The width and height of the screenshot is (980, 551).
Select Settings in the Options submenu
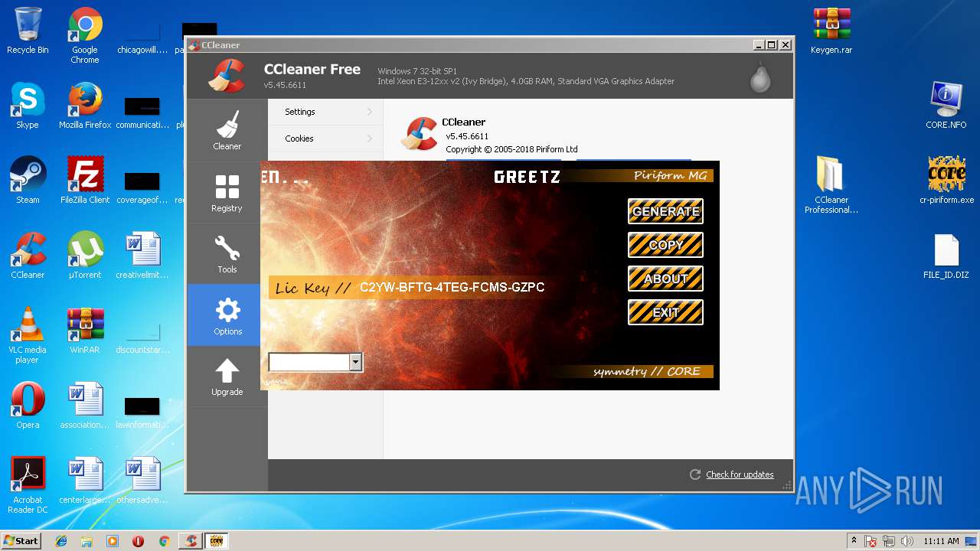[x=325, y=112]
